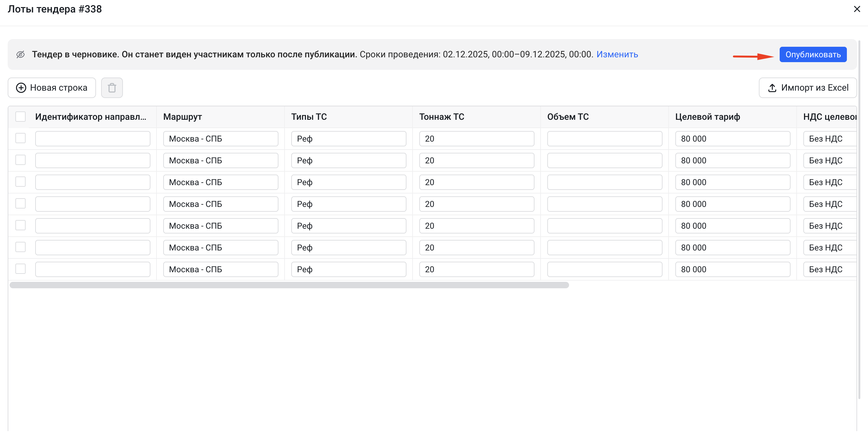Check the first row checkbox
Viewport: 868px width, 442px height.
(20, 138)
